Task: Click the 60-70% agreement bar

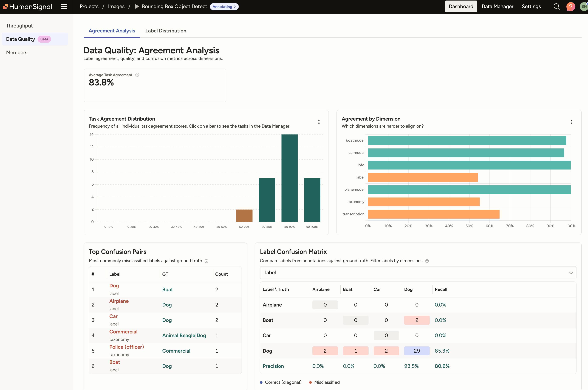Action: tap(244, 216)
